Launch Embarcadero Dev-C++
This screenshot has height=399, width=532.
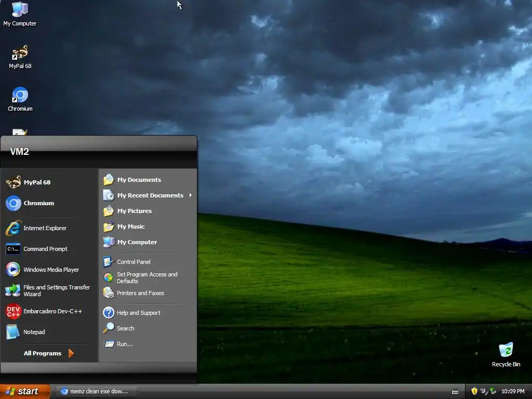tap(49, 311)
